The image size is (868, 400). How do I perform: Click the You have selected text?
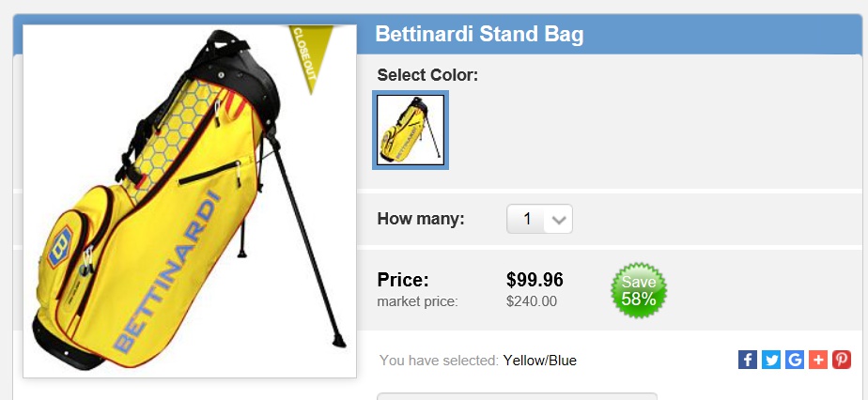point(438,361)
